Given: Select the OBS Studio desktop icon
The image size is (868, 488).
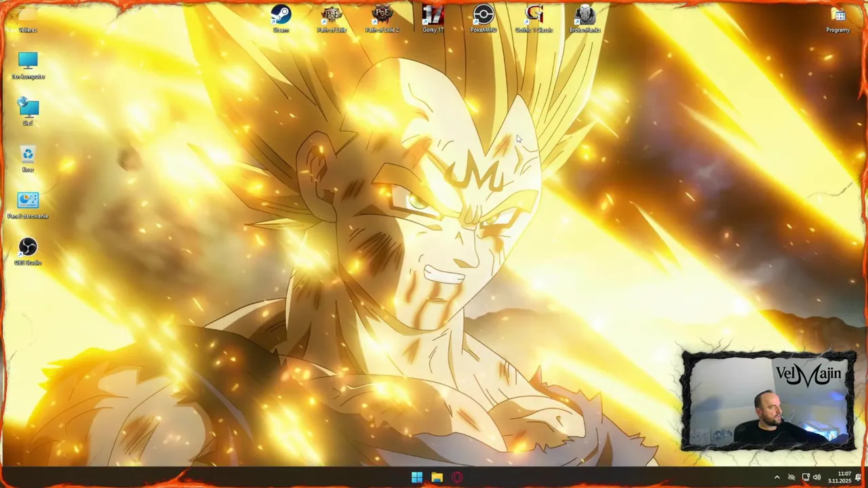Looking at the screenshot, I should coord(28,251).
